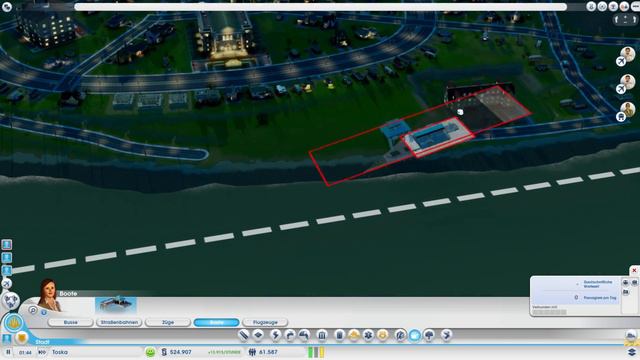Open the top advisor portrait bubble

click(628, 54)
